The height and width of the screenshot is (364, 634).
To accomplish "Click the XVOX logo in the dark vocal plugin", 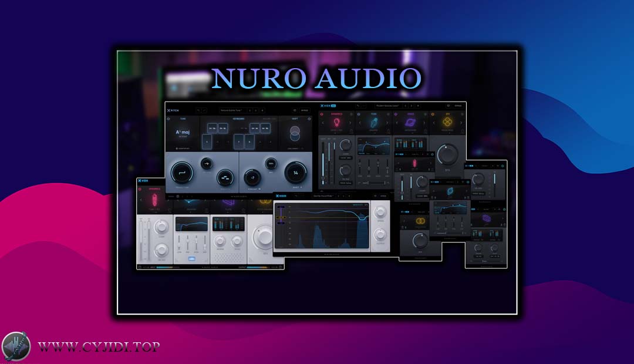I will (328, 106).
